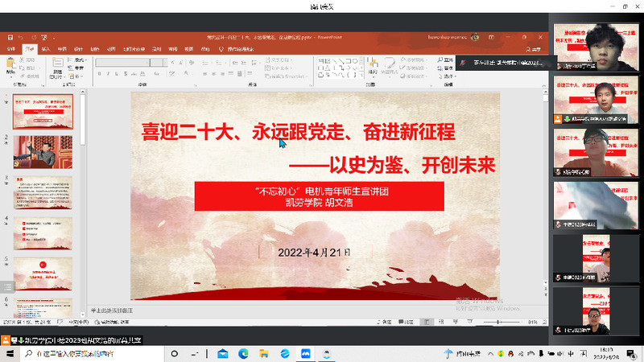
Task: Click the Save icon in quick access toolbar
Action: pos(8,37)
